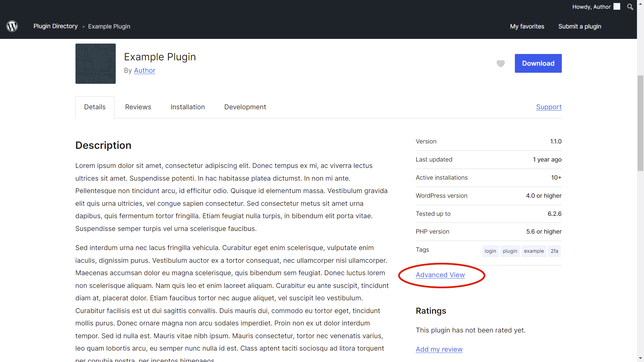The height and width of the screenshot is (362, 644).
Task: Click the WordPress logo icon
Action: click(12, 26)
